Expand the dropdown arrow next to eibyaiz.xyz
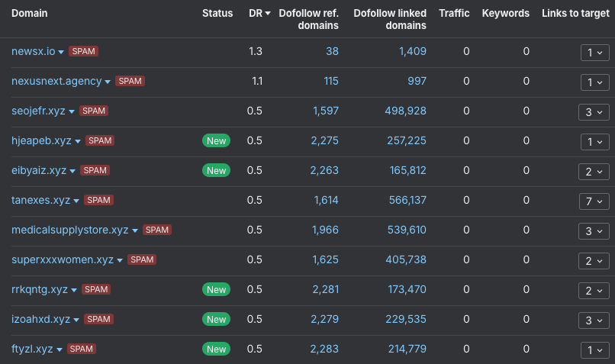The image size is (615, 364). coord(72,172)
